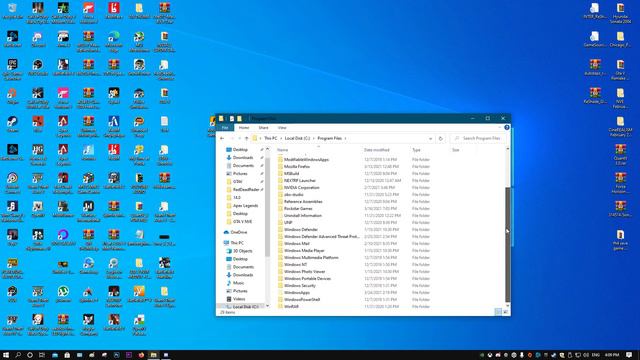
Task: Go up one folder level arrow
Action: (x=247, y=139)
